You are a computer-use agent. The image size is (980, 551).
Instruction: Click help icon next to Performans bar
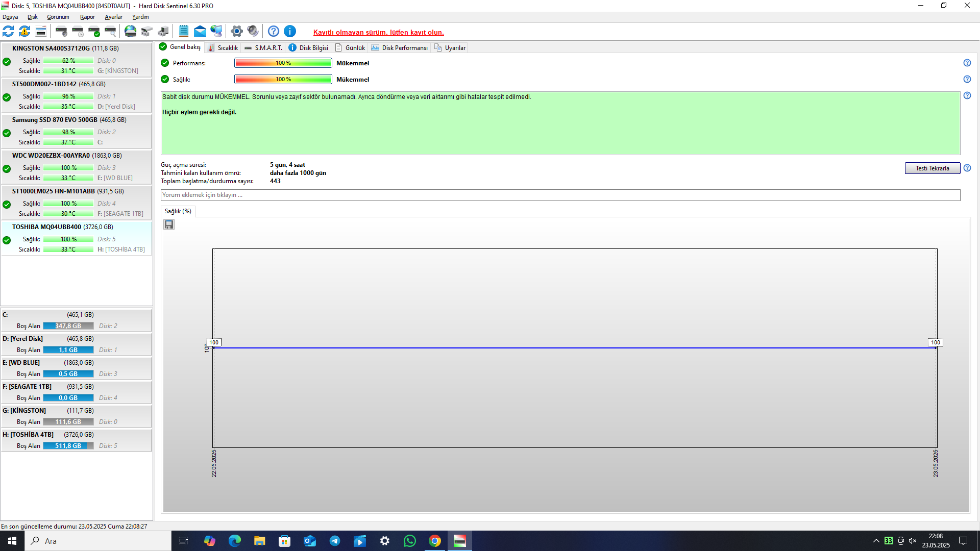967,63
